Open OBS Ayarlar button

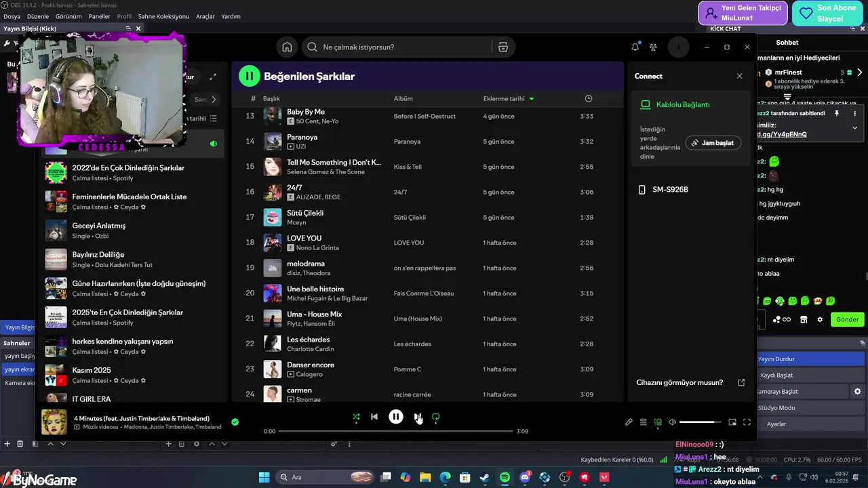810,424
